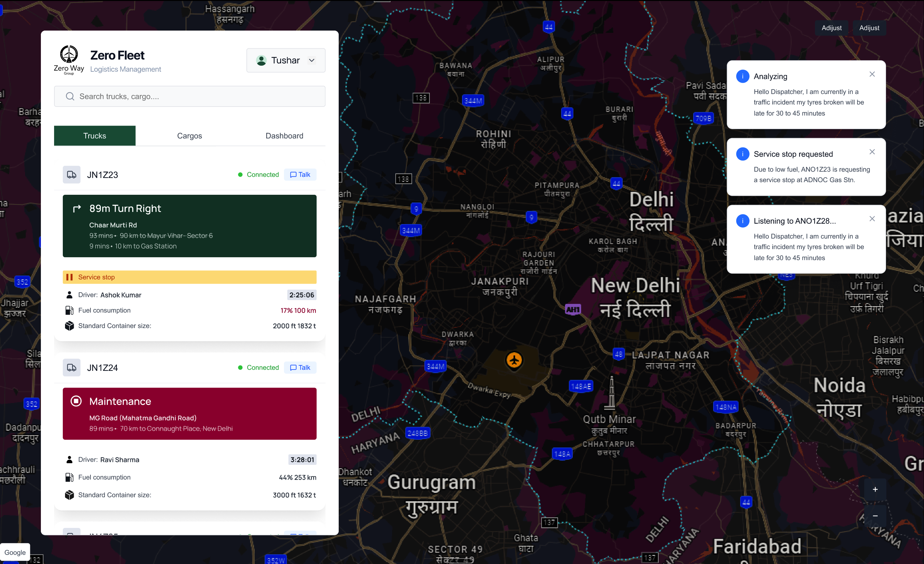Image resolution: width=924 pixels, height=564 pixels.
Task: Click container box icon for JN1Z23
Action: coord(69,326)
